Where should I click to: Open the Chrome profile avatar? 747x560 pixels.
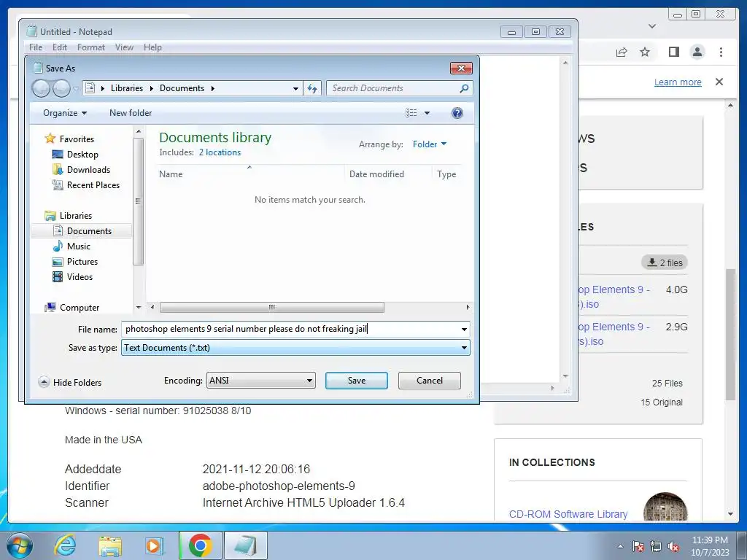coord(697,52)
